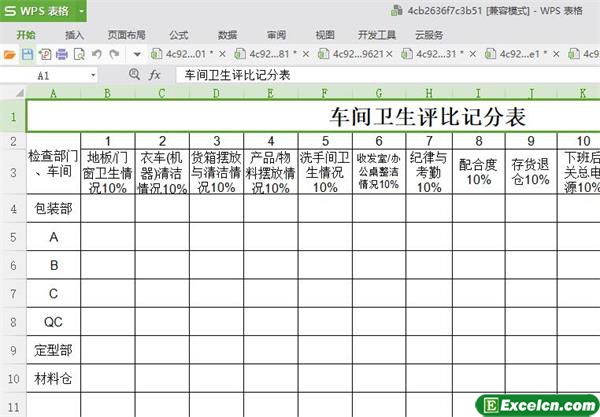Image resolution: width=600 pixels, height=417 pixels.
Task: Click the formula bar showing 车间卫生评比记分表
Action: point(388,75)
